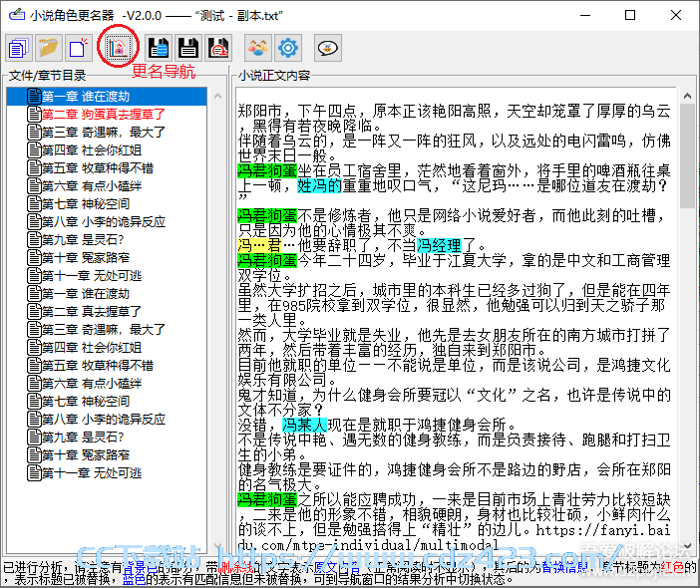Click the line starting 虽然大学扩招之后
Screen dimensions: 700x588
point(454,290)
